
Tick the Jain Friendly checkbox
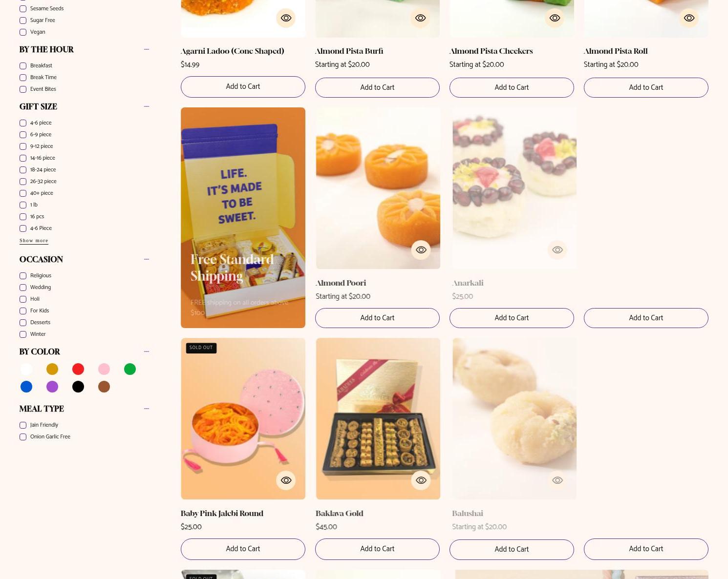23,425
